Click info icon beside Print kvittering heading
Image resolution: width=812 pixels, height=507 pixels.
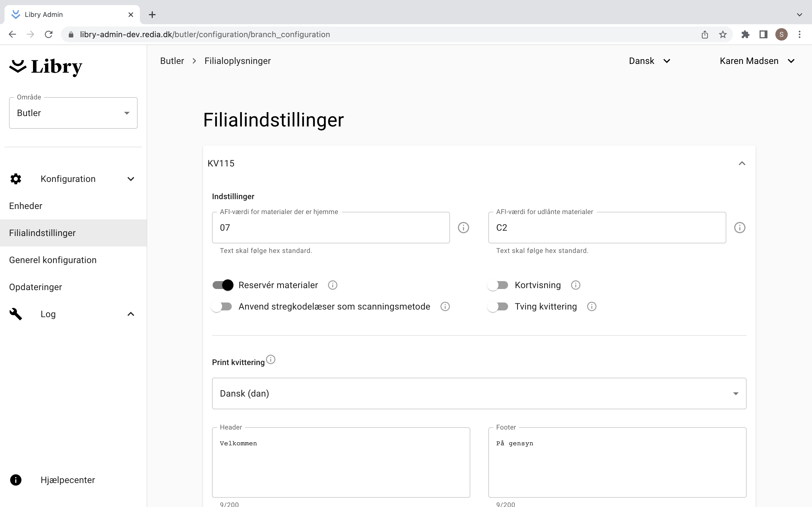click(x=270, y=359)
